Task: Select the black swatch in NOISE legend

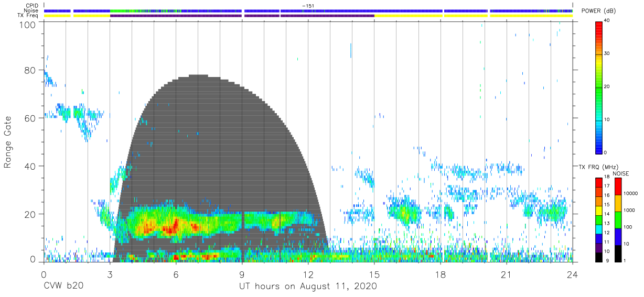Action: point(618,253)
